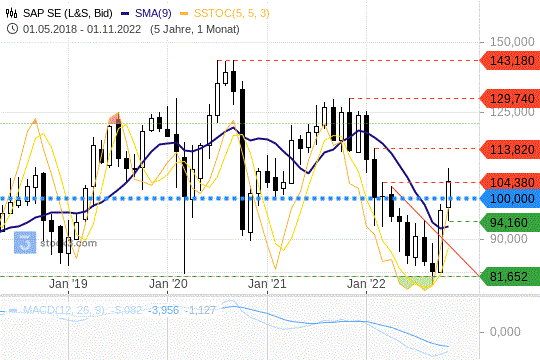Image resolution: width=540 pixels, height=360 pixels.
Task: Click the SMA(9) indicator label
Action: 153,13
